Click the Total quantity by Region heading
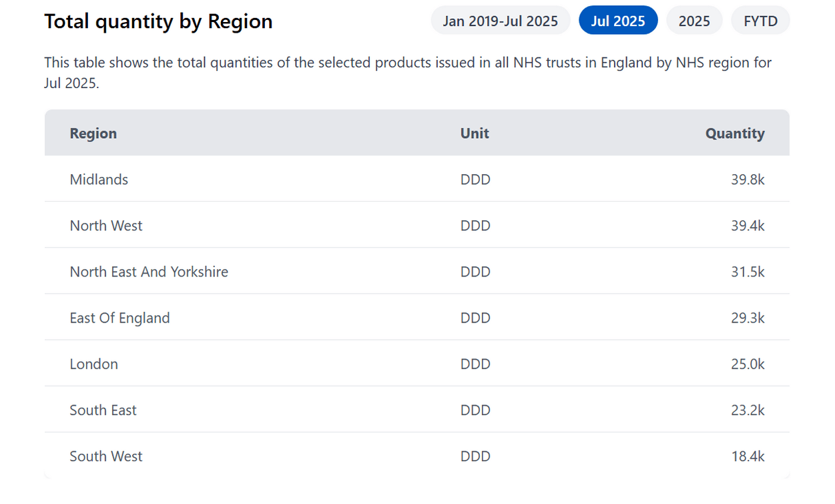 158,21
